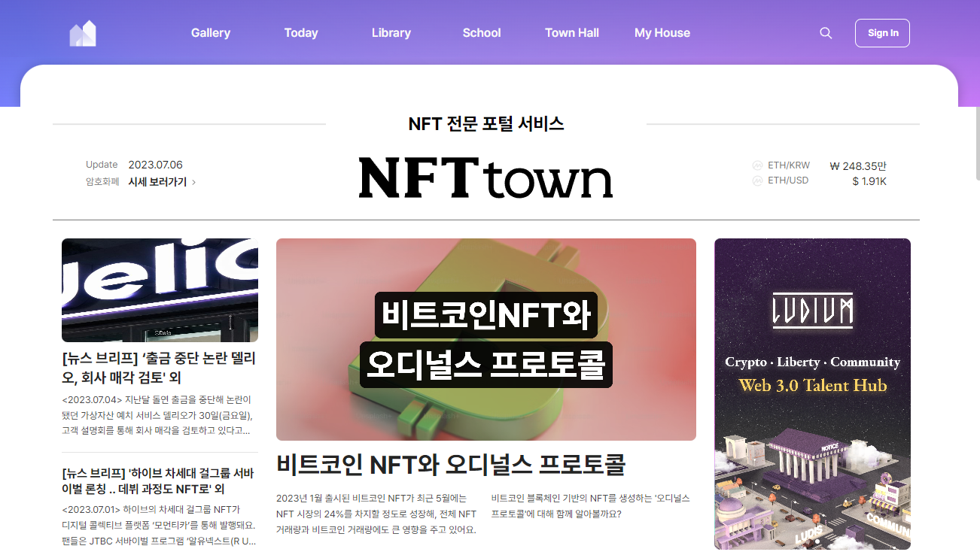
Task: Click the $ 1.91K price value
Action: (x=869, y=181)
